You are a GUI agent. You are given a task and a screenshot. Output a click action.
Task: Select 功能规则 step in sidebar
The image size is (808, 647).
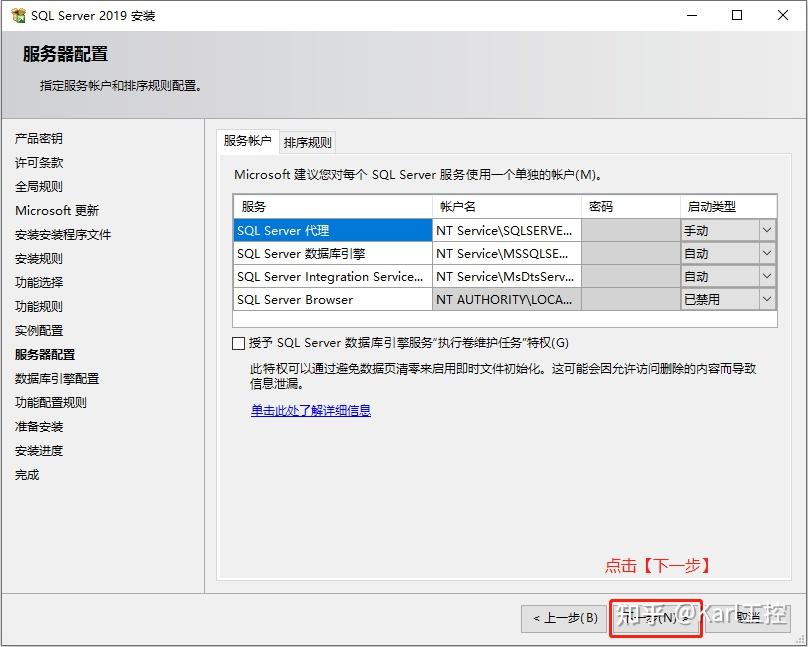[39, 307]
